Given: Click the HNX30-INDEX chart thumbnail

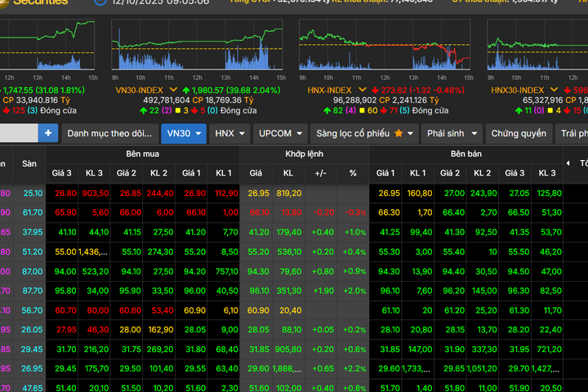Looking at the screenshot, I should pyautogui.click(x=537, y=45).
